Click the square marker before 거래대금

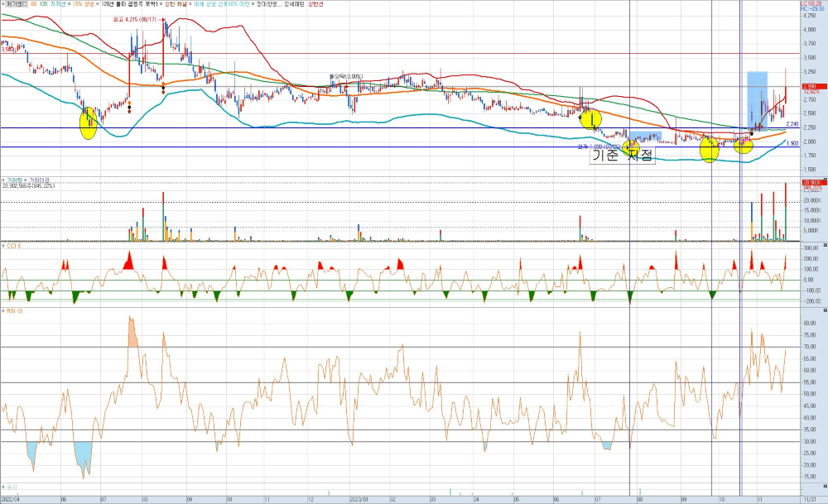point(26,180)
